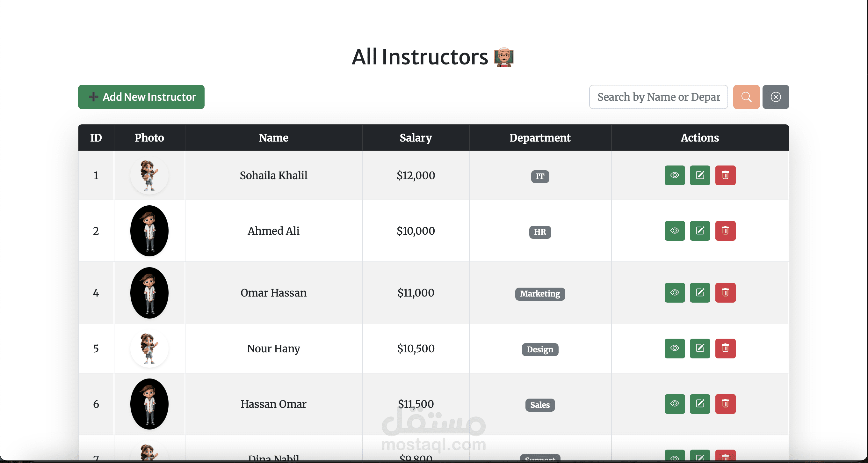Edit Hassan Omar's instructor entry
This screenshot has width=868, height=463.
point(699,404)
